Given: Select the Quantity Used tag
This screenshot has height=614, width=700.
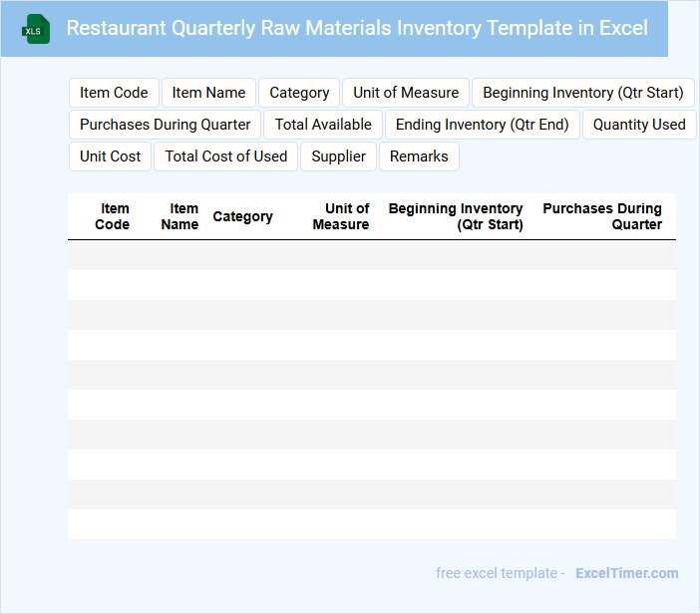Looking at the screenshot, I should (x=639, y=125).
